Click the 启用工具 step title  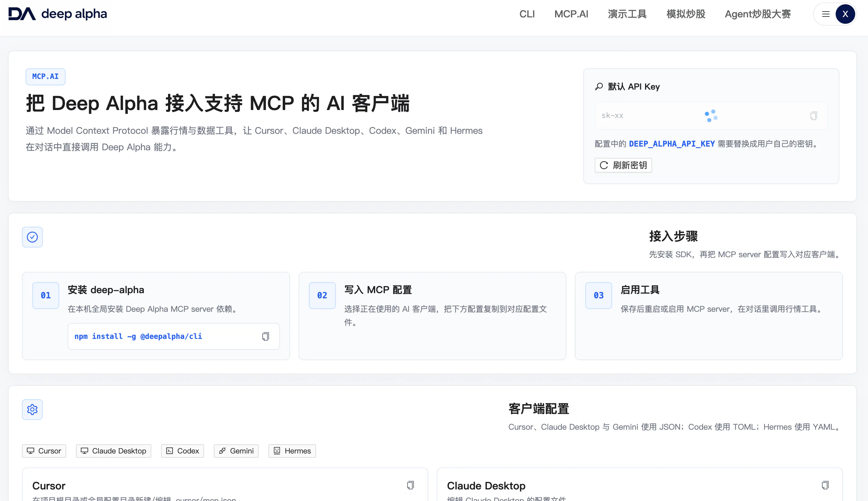point(640,290)
